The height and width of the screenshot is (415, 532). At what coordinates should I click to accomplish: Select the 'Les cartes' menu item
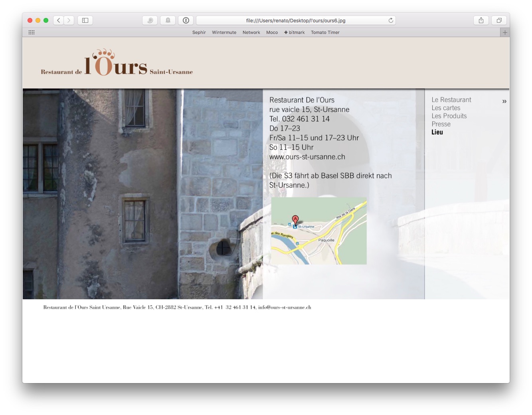click(x=446, y=108)
